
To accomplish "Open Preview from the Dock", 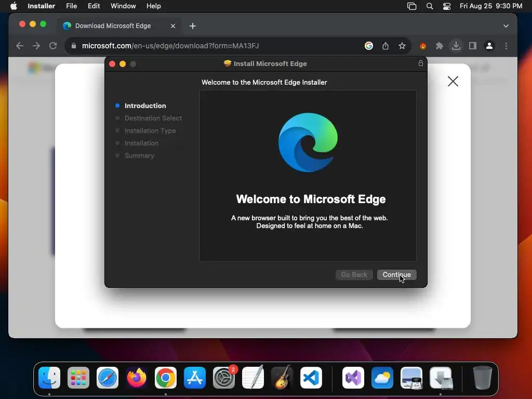I will pyautogui.click(x=411, y=378).
